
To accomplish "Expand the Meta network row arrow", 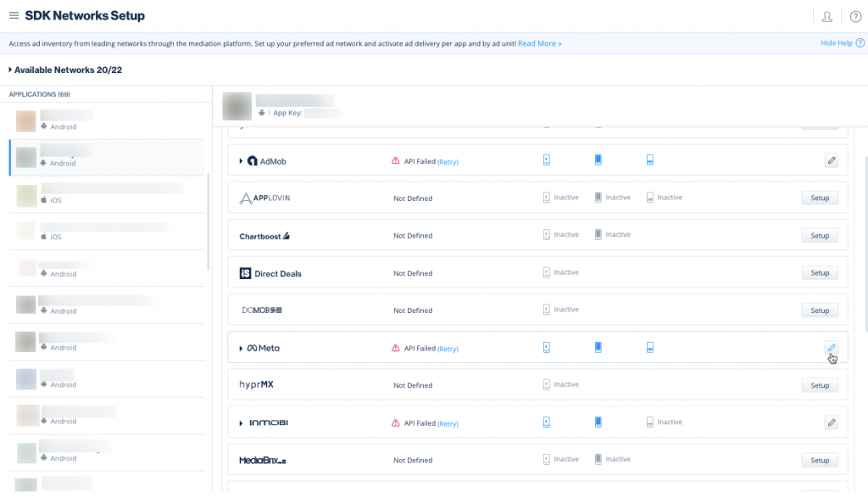I will tap(241, 348).
